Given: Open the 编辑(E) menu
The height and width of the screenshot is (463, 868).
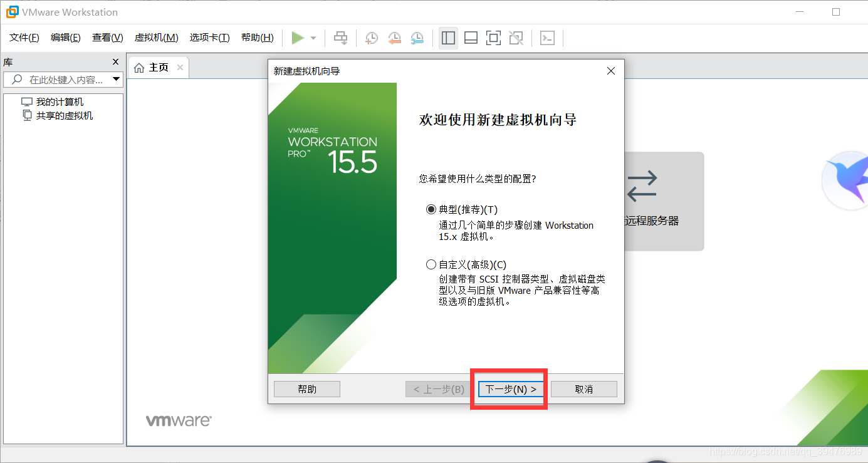Looking at the screenshot, I should click(66, 38).
